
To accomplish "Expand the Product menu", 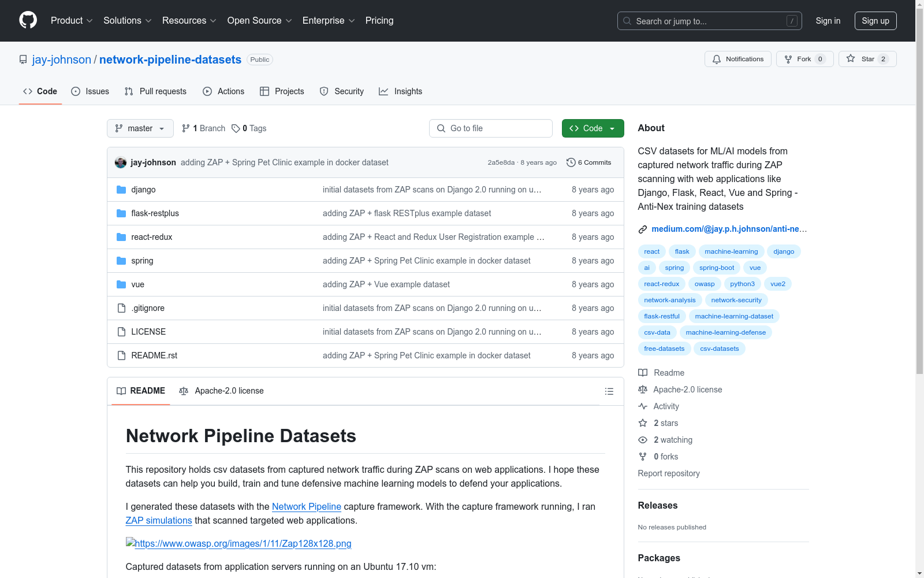I will (x=72, y=20).
